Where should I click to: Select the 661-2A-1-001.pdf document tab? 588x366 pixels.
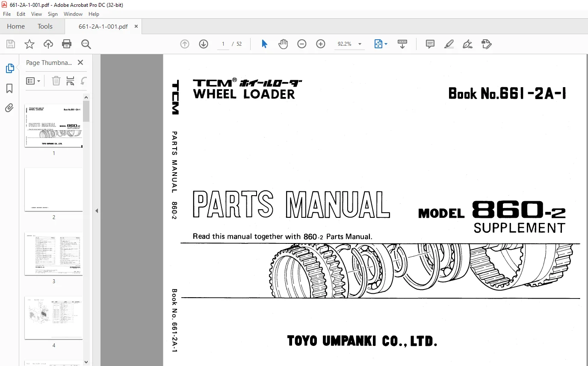[x=103, y=26]
